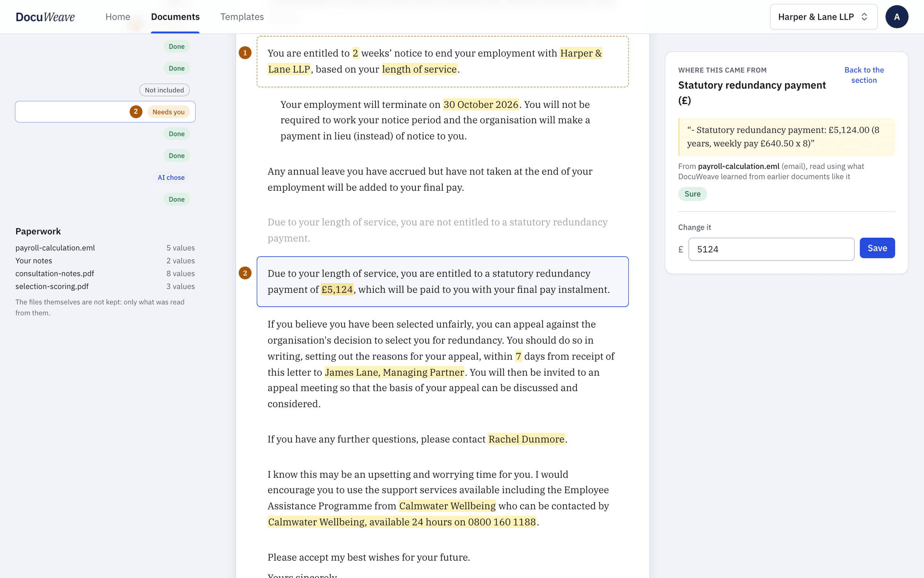Click the Calmwater Wellbeing 0800 160 1188 contact value

click(402, 522)
